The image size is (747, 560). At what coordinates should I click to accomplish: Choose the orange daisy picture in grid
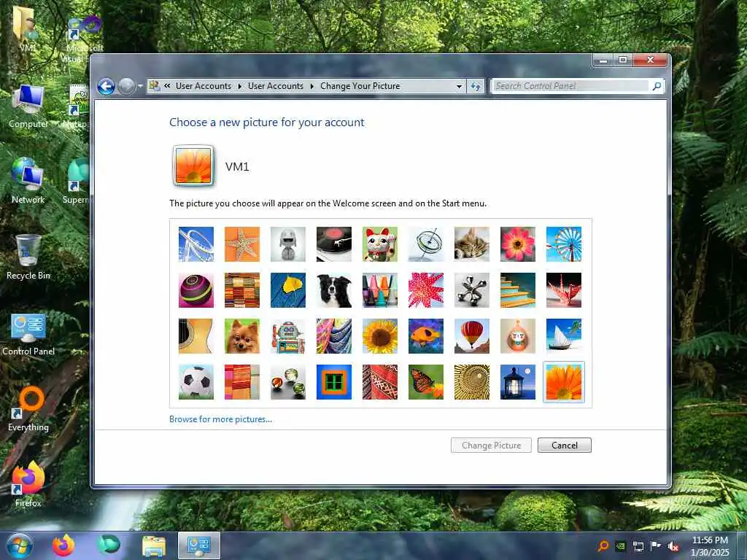pyautogui.click(x=564, y=382)
